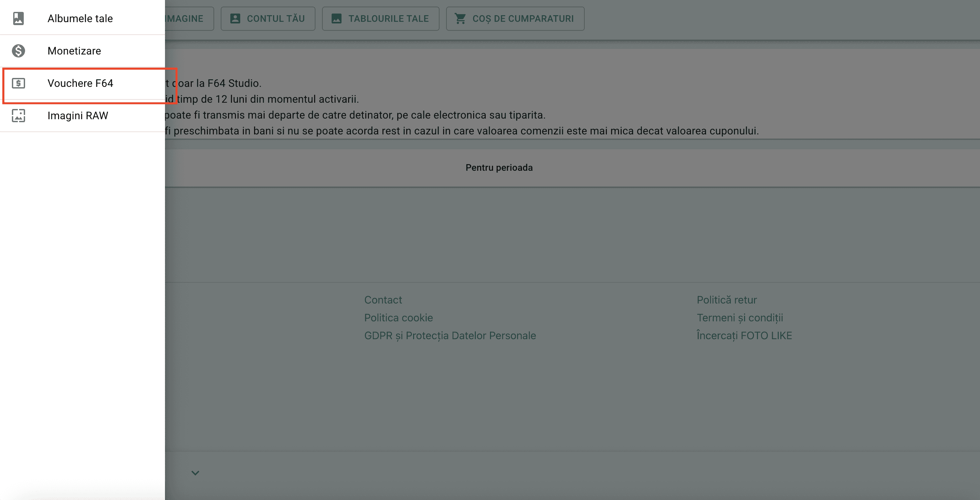Click the partially hidden IMAGINE button
The width and height of the screenshot is (980, 500).
point(189,19)
